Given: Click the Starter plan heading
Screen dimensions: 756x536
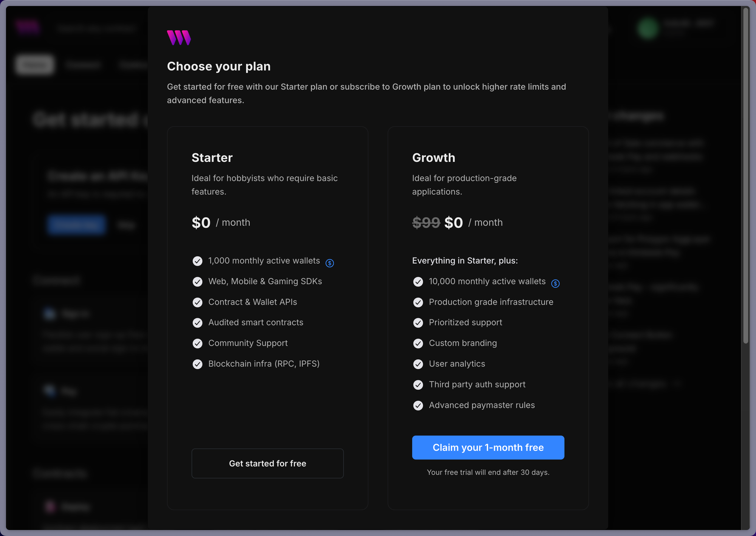Looking at the screenshot, I should [212, 158].
